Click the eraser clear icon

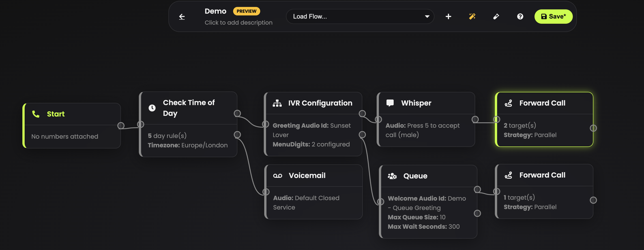click(x=496, y=17)
